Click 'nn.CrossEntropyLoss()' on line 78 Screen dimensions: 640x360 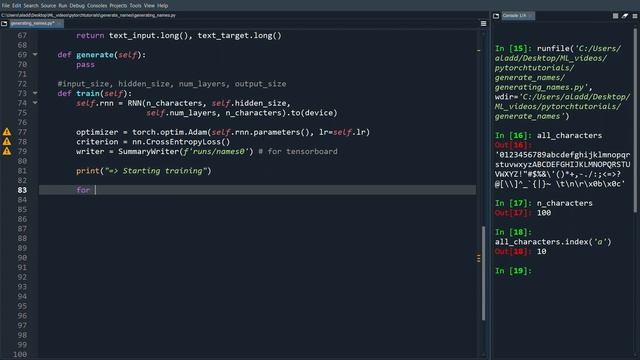click(181, 142)
